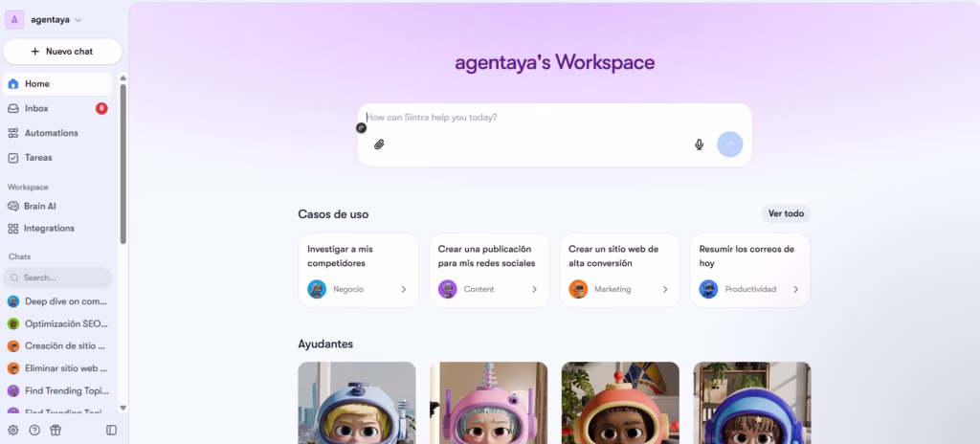Click the Ver todo button
The height and width of the screenshot is (444, 980).
point(786,214)
